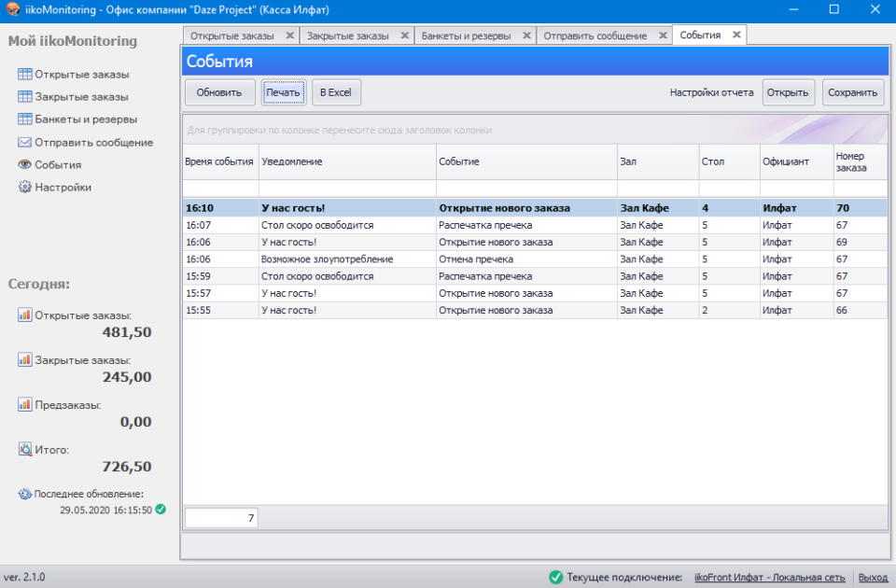896x588 pixels.
Task: Close the Открытые заказы tab
Action: coord(289,35)
